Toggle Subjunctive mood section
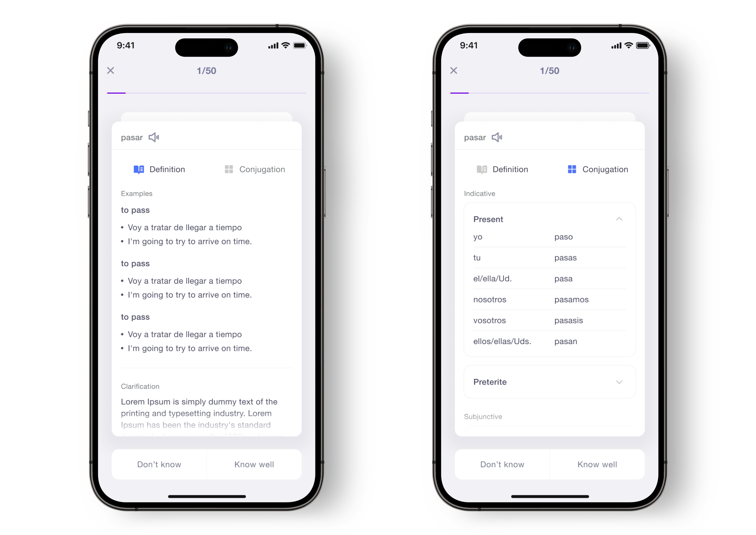The width and height of the screenshot is (756, 535). (483, 416)
